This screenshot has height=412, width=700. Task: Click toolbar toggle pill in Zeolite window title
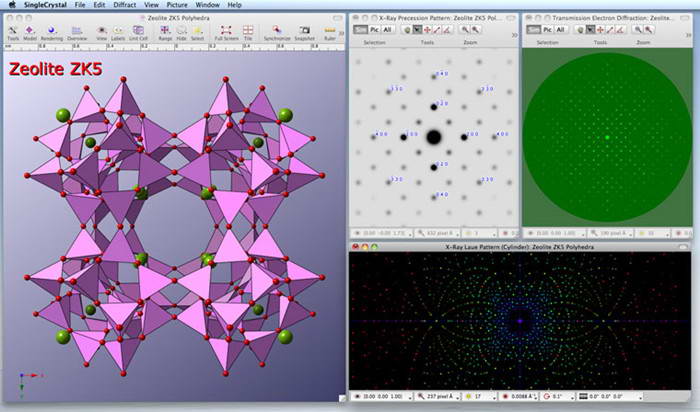click(338, 18)
